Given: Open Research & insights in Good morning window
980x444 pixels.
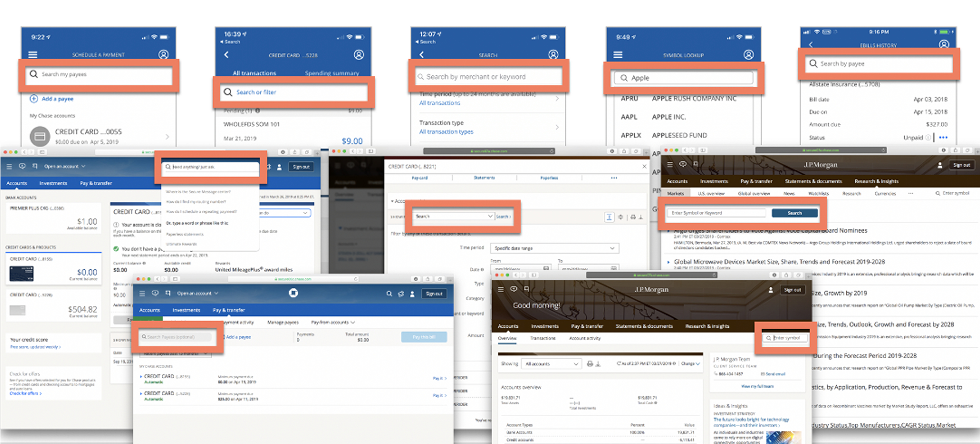Looking at the screenshot, I should tap(707, 326).
